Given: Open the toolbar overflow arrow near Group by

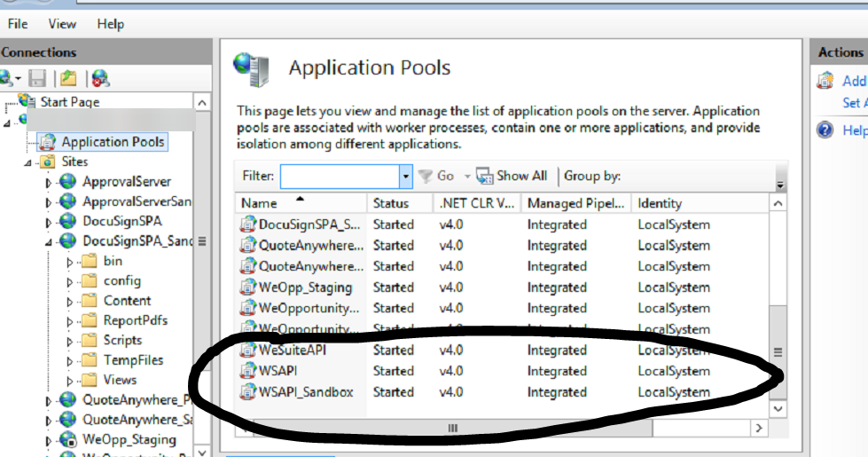Looking at the screenshot, I should click(780, 185).
